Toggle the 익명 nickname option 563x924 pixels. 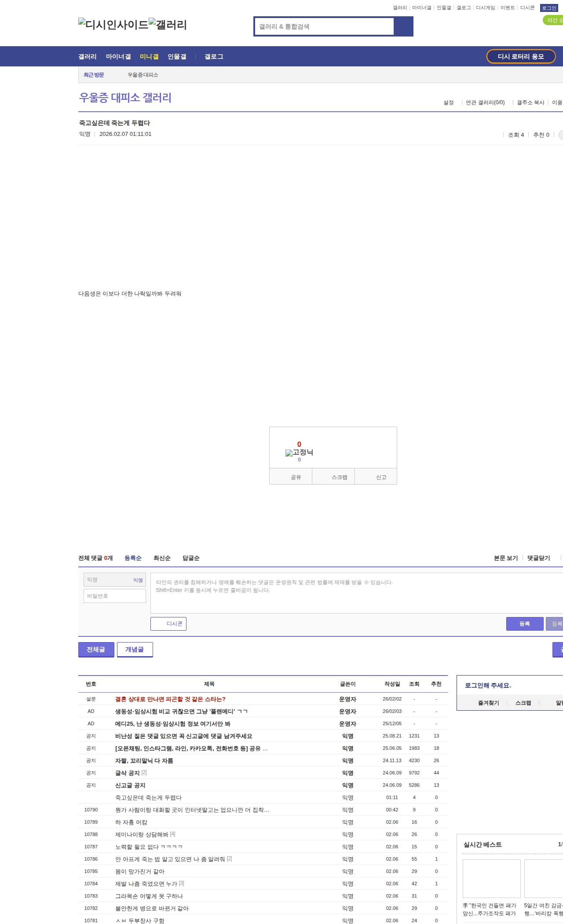[138, 580]
